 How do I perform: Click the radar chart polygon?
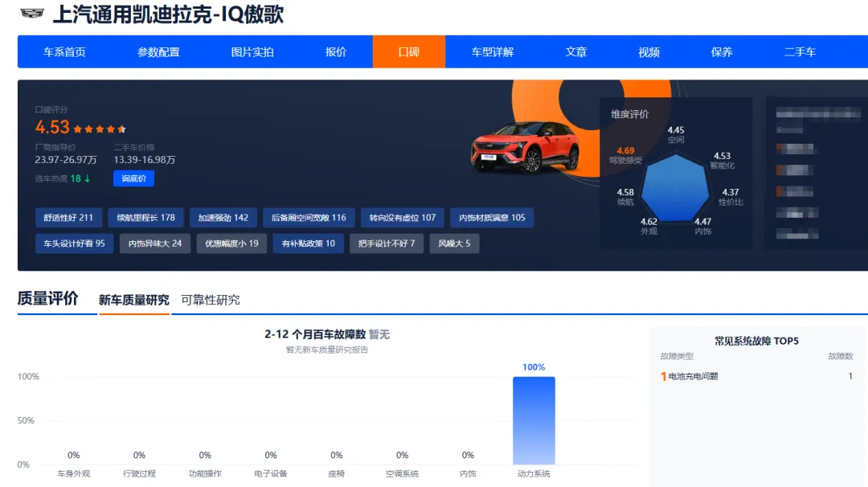675,189
